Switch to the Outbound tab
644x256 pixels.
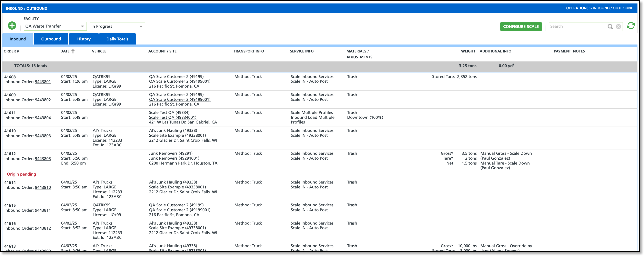tap(51, 39)
